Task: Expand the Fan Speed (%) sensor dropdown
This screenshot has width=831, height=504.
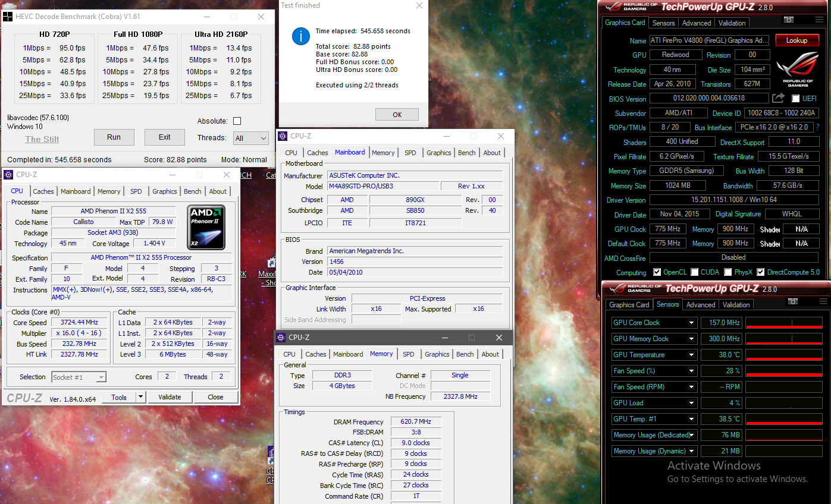Action: 691,371
